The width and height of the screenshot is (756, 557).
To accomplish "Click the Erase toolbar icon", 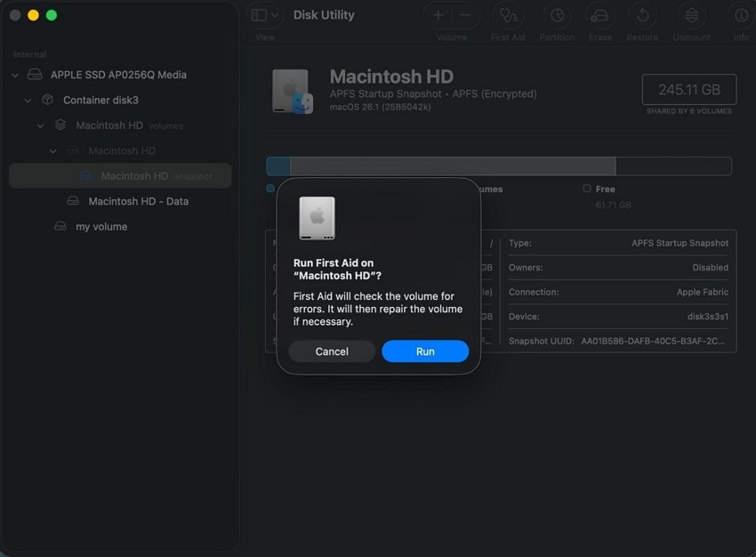I will [x=599, y=16].
